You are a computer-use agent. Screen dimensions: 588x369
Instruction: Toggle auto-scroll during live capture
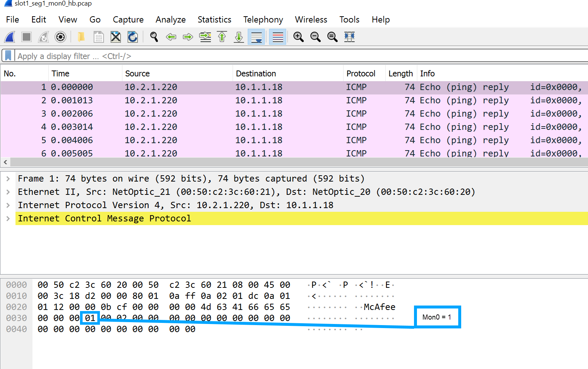[x=256, y=37]
